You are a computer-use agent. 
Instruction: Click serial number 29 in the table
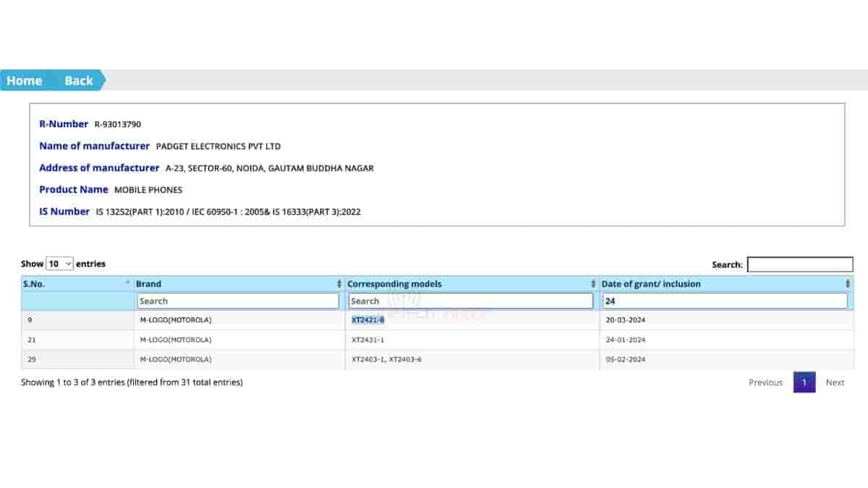32,359
